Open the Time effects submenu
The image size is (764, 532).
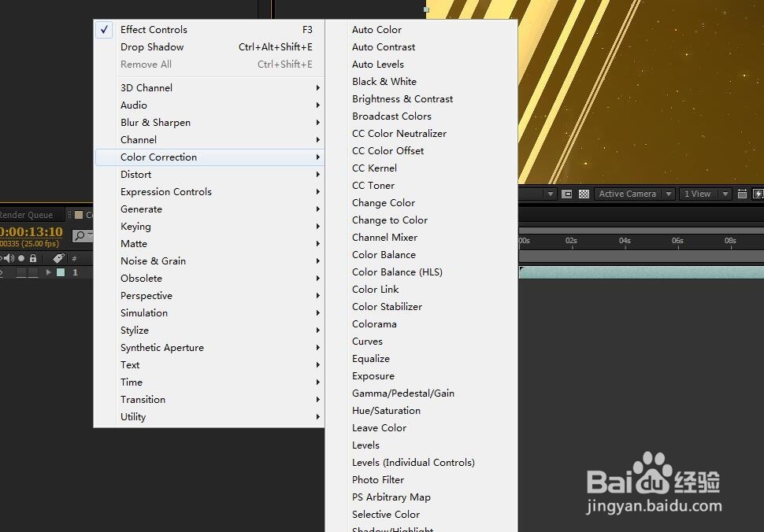click(210, 382)
